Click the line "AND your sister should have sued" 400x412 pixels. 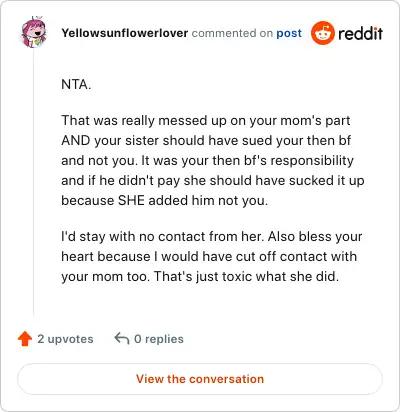(x=206, y=140)
